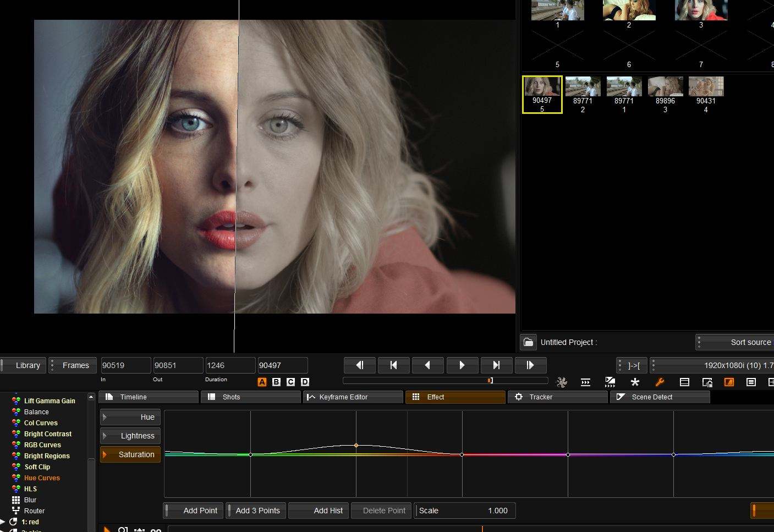
Task: Click the project folder icon
Action: (528, 342)
